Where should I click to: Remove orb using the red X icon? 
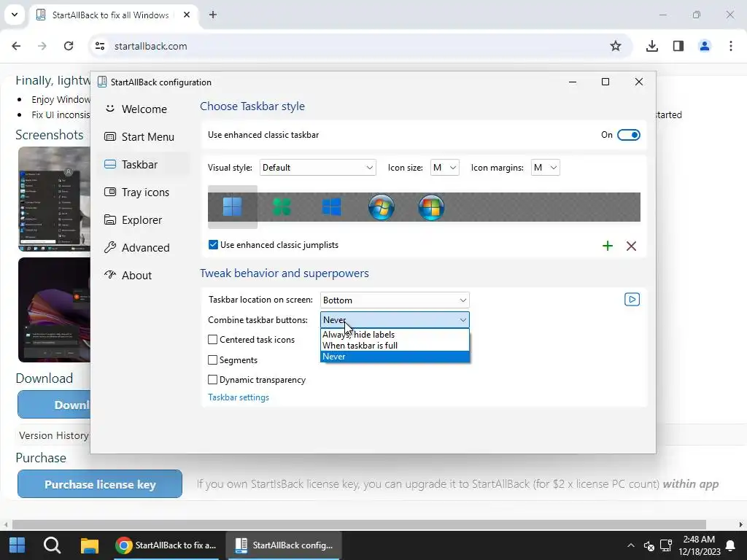point(631,246)
